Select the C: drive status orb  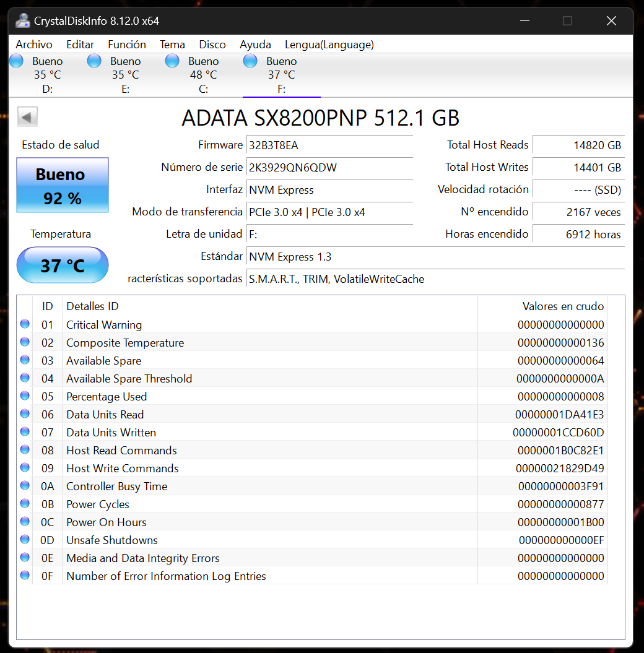click(172, 61)
